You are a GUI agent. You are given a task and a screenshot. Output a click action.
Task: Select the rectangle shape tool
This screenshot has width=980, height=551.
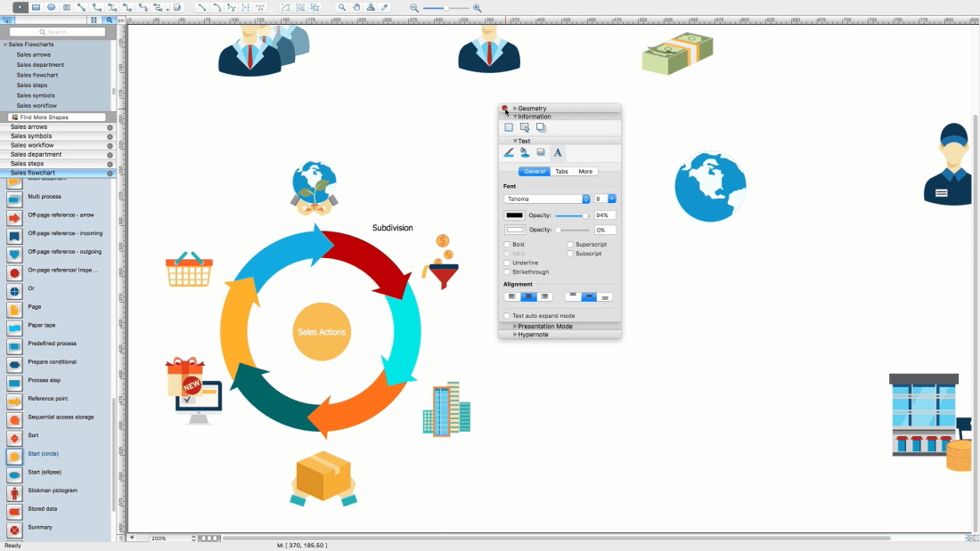tap(36, 7)
